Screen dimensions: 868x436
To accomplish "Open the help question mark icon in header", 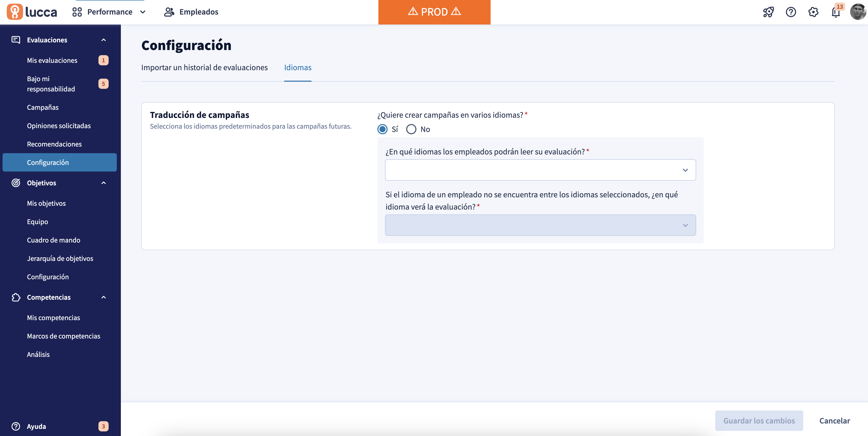I will (x=791, y=12).
